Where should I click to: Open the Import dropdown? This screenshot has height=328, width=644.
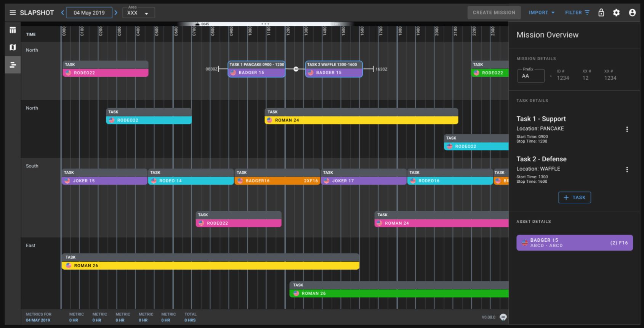pyautogui.click(x=541, y=13)
